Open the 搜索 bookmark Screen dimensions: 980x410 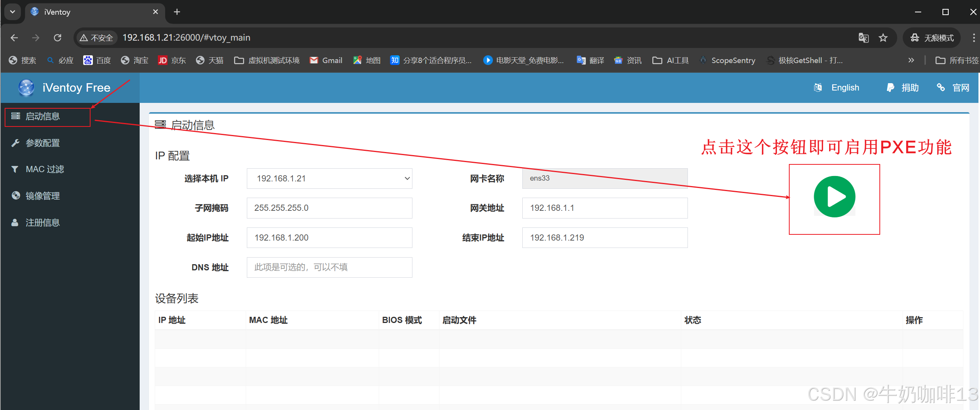click(22, 60)
